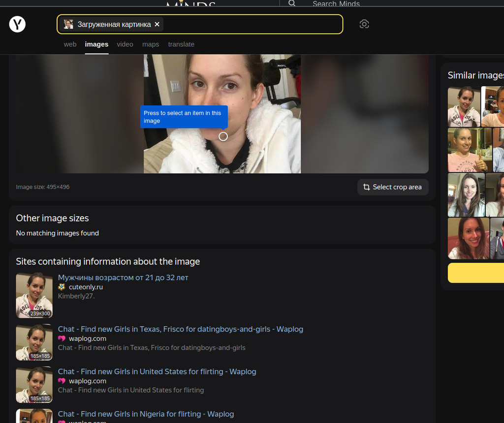The image size is (504, 423).
Task: Click waplog.com domain under Texas, Frisco result
Action: tap(88, 338)
